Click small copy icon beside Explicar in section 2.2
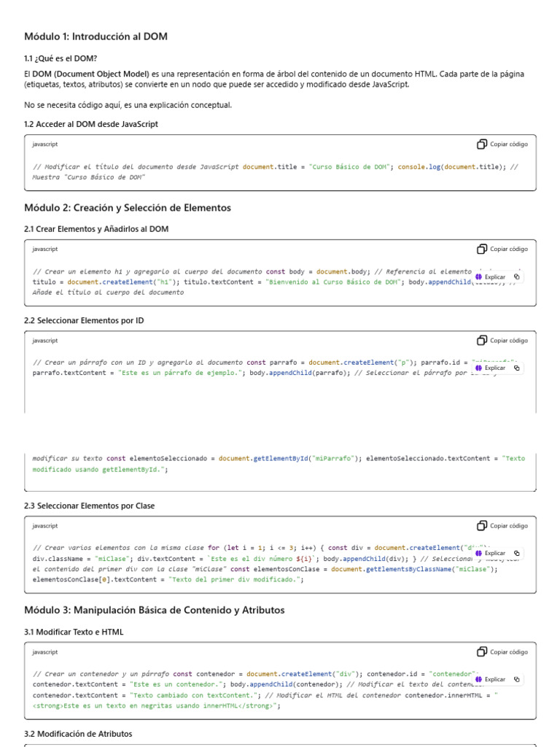The width and height of the screenshot is (560, 747). click(517, 368)
